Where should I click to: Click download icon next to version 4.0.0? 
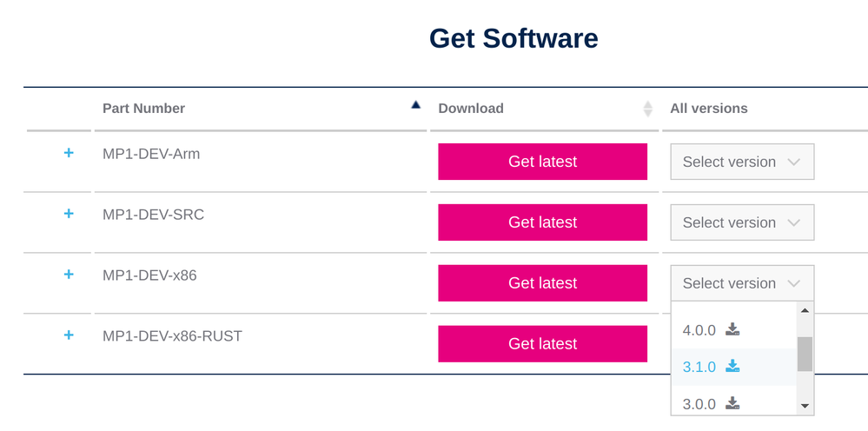click(x=733, y=329)
